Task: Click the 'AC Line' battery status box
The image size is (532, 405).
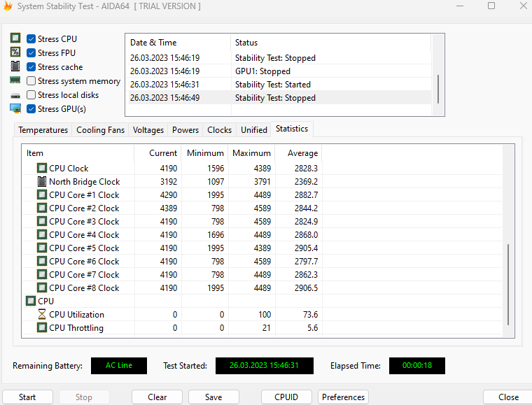Action: click(x=119, y=366)
